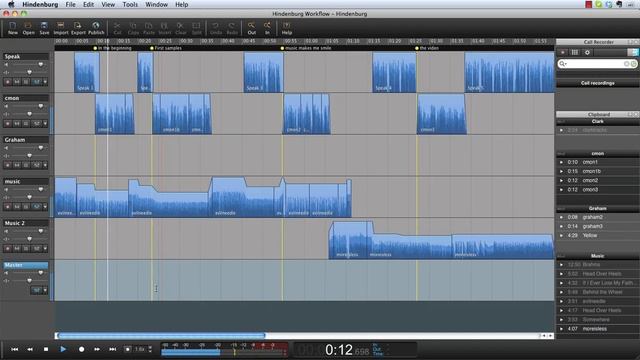The image size is (640, 360).
Task: Open the music track options dropdown arrow
Action: point(45,207)
